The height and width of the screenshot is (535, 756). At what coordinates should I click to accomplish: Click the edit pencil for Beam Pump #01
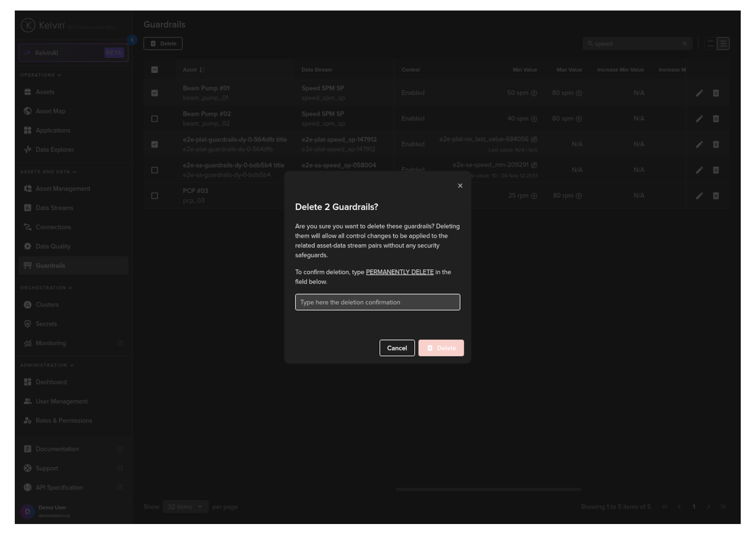pos(699,93)
